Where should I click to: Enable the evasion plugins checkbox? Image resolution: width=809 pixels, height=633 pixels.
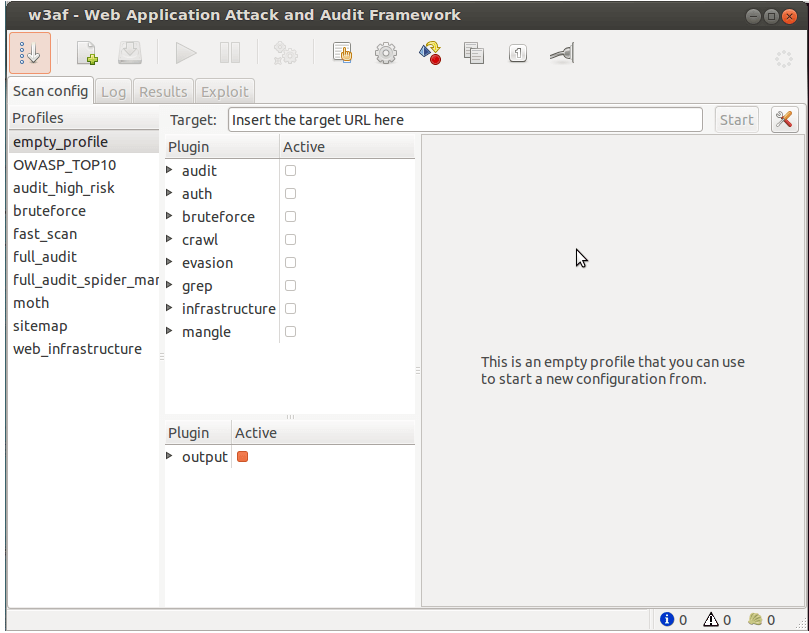pos(290,263)
